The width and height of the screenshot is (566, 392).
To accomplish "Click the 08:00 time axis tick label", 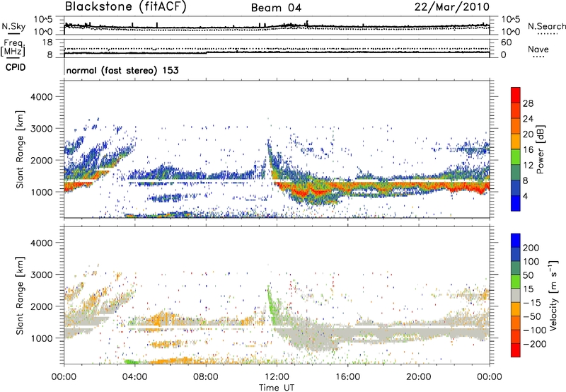I will click(205, 377).
